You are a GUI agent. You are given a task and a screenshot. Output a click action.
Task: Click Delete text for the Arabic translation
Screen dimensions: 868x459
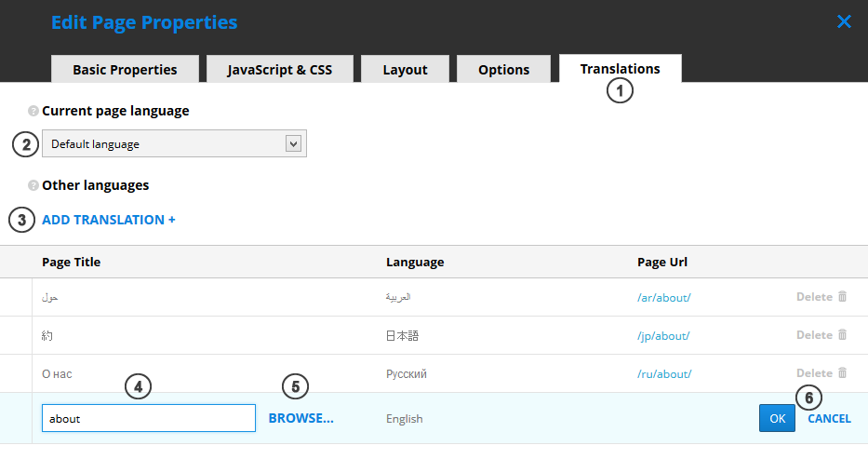tap(814, 297)
